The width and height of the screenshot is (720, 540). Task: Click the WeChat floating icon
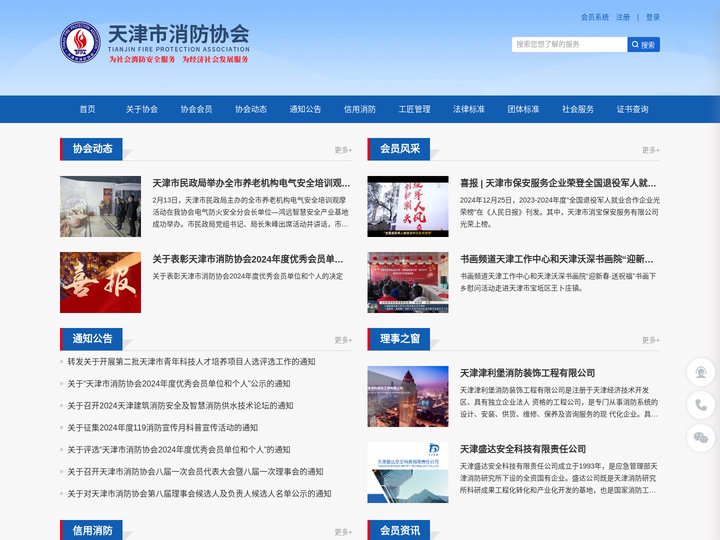[x=701, y=438]
